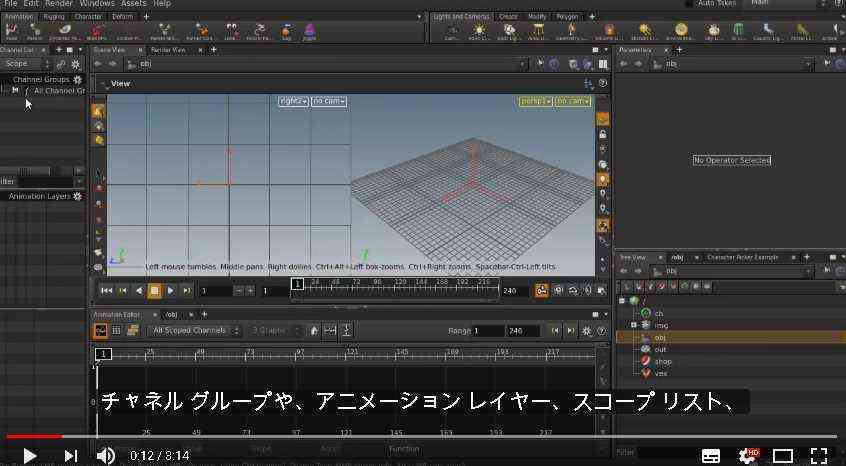The height and width of the screenshot is (466, 846).
Task: Switch to the Polygon shelf tab
Action: pyautogui.click(x=567, y=17)
